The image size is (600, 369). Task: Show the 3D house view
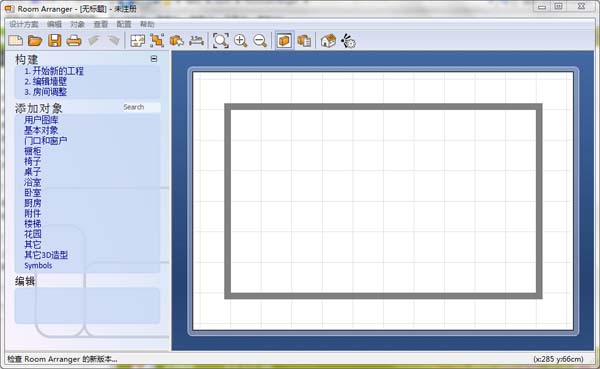pos(328,41)
